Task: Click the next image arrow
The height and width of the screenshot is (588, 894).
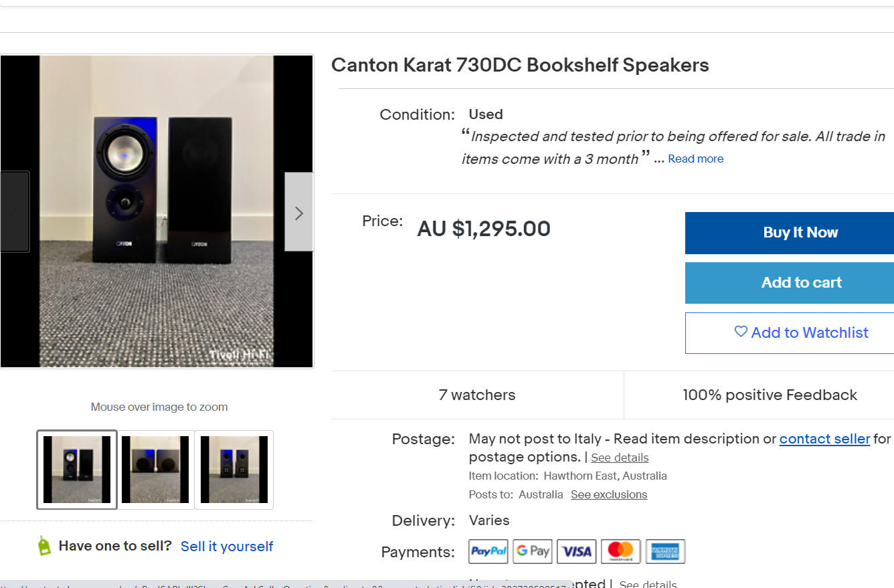Action: click(x=298, y=212)
